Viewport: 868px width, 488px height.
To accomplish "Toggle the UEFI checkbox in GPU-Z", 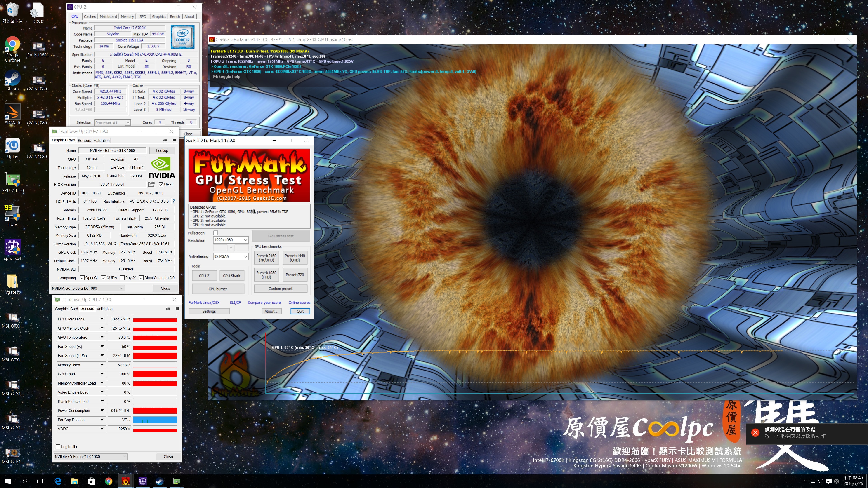I will tap(161, 185).
